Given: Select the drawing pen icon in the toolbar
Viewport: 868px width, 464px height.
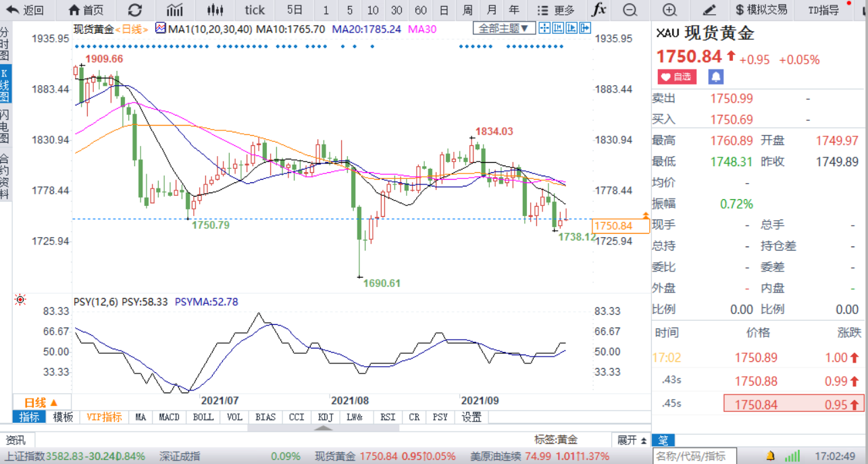Looking at the screenshot, I should (709, 10).
